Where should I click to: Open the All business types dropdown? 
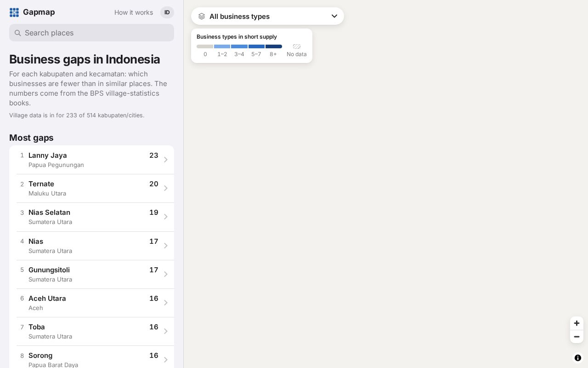coord(267,16)
